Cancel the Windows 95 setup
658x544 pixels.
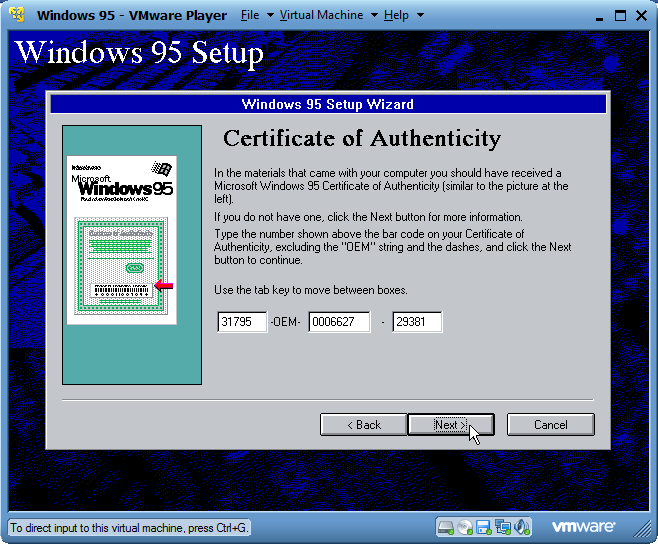[x=551, y=424]
